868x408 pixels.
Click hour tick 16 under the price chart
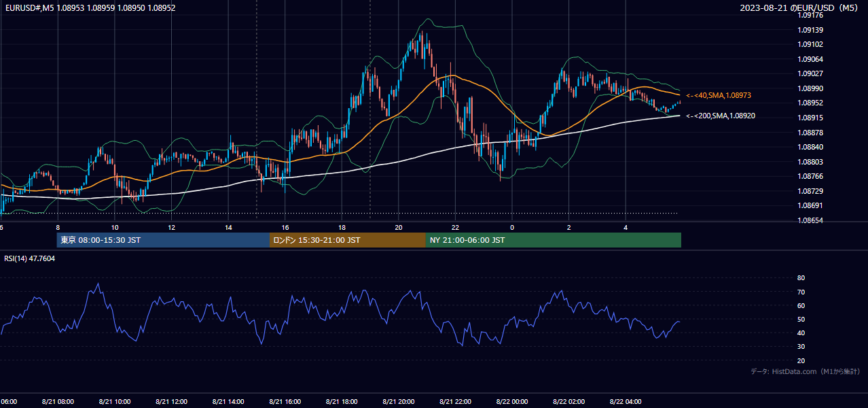pos(285,227)
